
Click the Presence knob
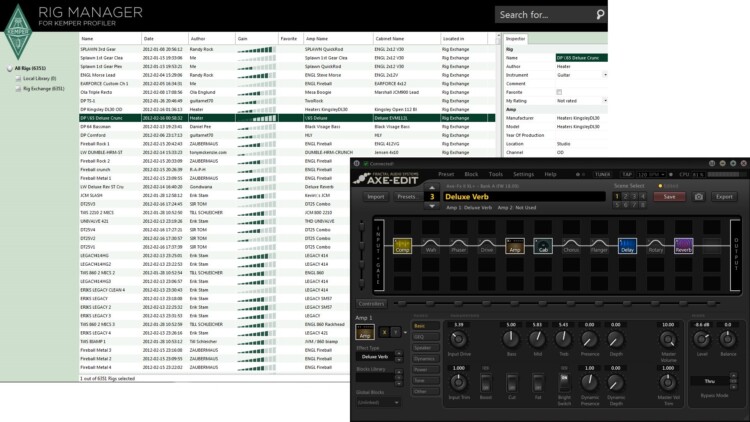point(589,339)
